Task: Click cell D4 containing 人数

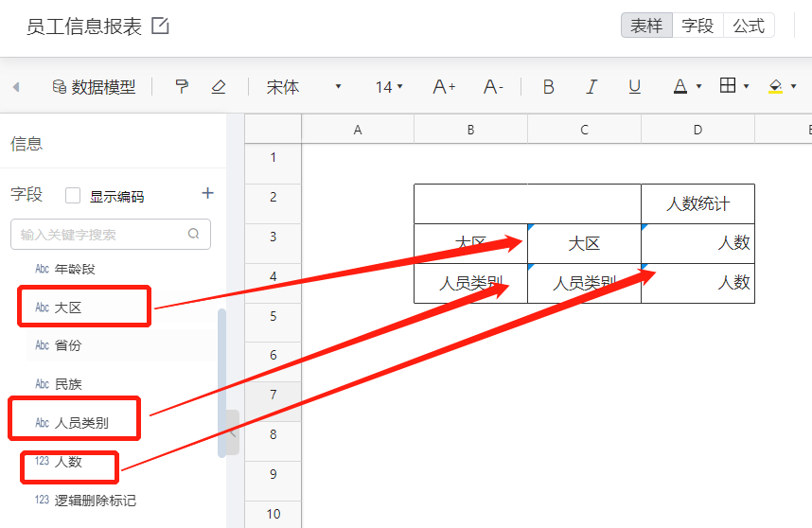Action: click(x=697, y=283)
